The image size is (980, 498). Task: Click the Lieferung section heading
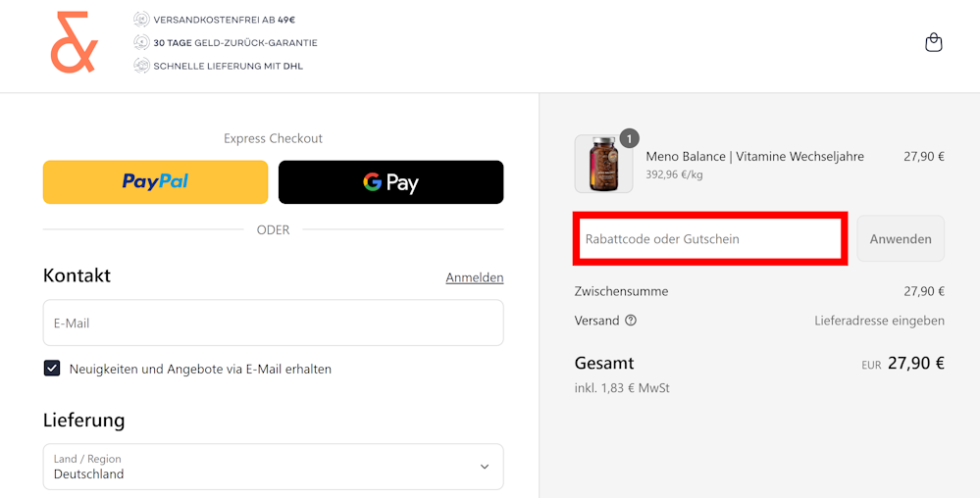coord(83,420)
